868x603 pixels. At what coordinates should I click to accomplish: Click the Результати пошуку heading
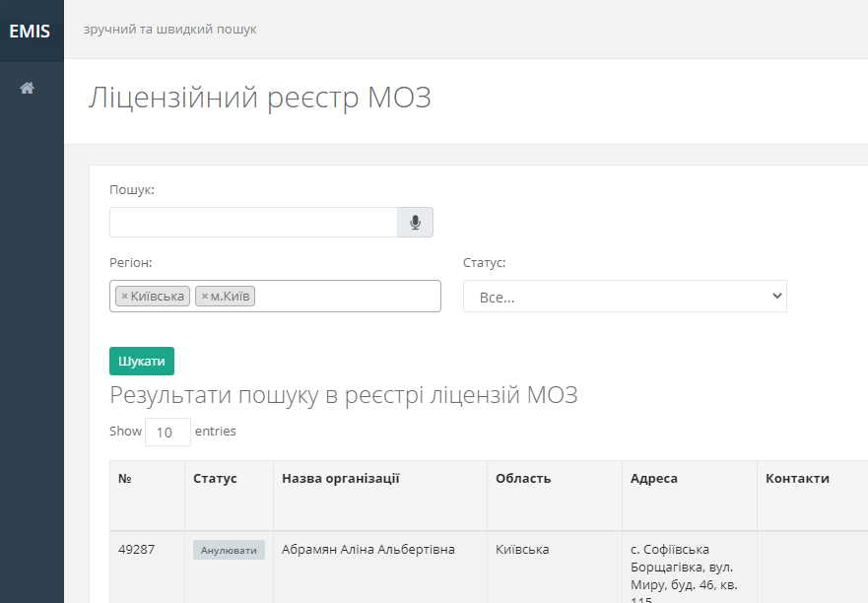tap(344, 395)
